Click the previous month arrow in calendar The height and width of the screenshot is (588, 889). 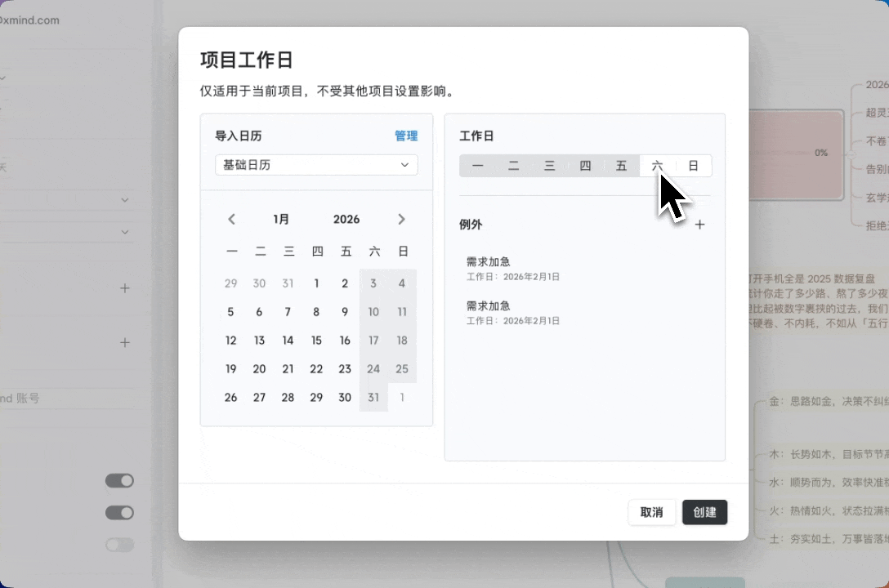pos(231,219)
